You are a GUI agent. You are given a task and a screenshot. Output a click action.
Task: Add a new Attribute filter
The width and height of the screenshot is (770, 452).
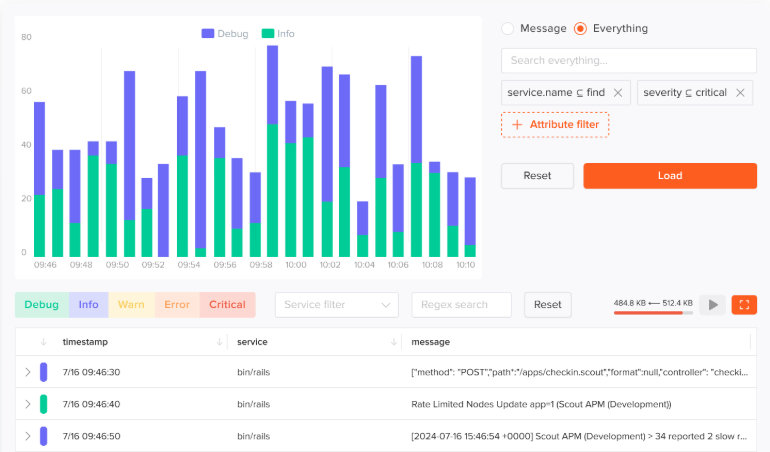coord(555,125)
